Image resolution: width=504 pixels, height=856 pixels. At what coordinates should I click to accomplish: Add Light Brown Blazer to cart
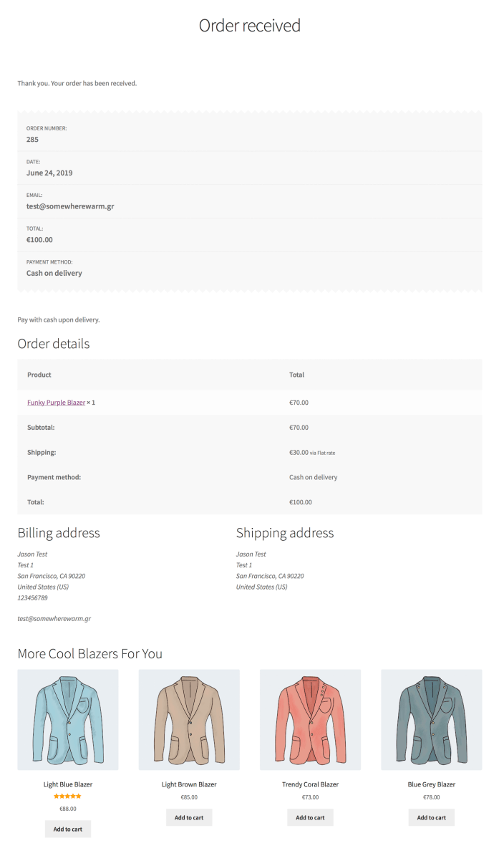(189, 818)
